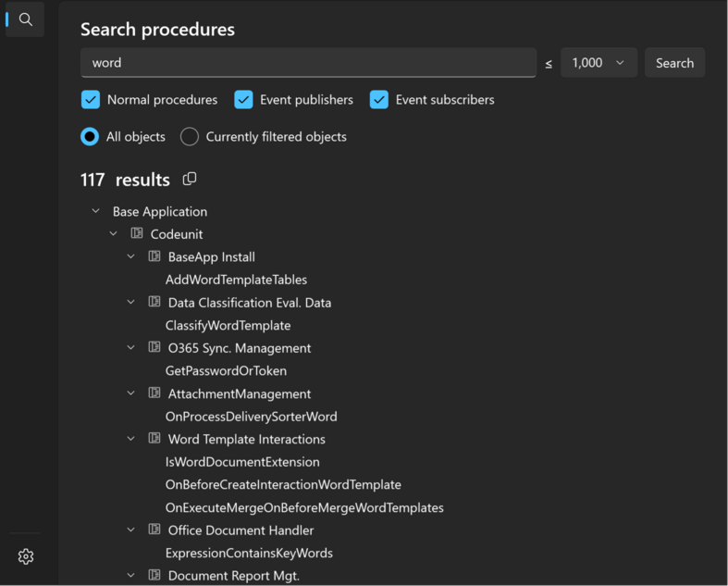Select the BaseApp Install label
728x586 pixels.
tap(212, 257)
